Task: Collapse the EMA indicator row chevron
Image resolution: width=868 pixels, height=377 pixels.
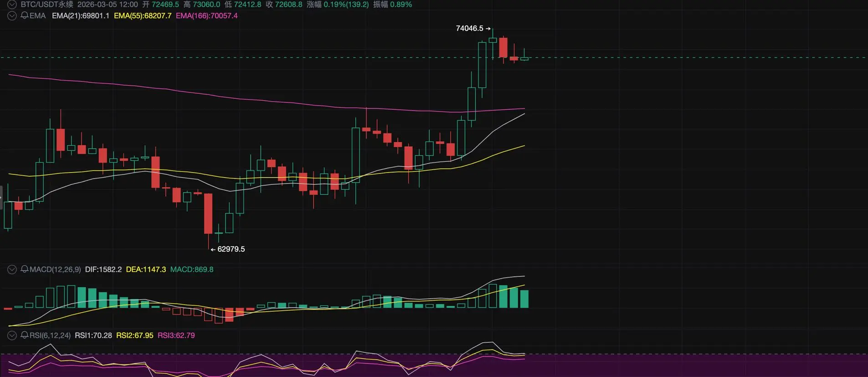Action: click(x=12, y=15)
